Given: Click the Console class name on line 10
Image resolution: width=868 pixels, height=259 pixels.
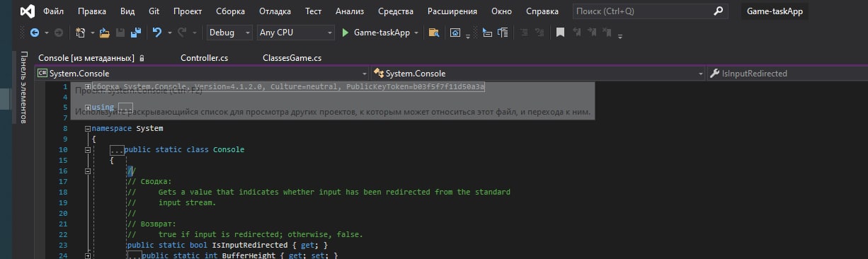Looking at the screenshot, I should coord(228,150).
